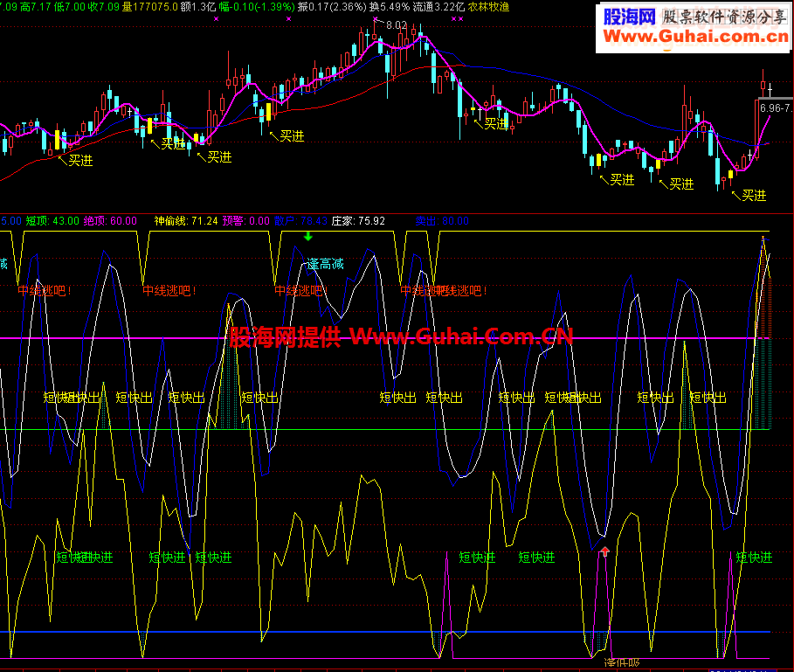This screenshot has width=794, height=672.
Task: Click the 6.96-7. price tag on right edge
Action: pyautogui.click(x=776, y=107)
